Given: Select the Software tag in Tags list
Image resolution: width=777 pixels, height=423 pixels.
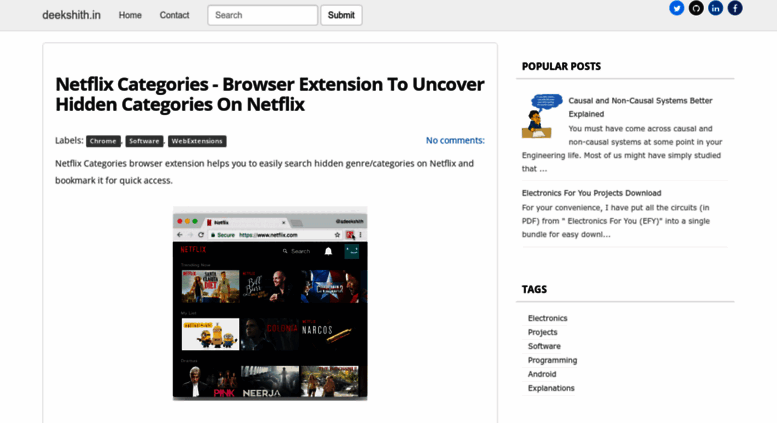Looking at the screenshot, I should pos(544,346).
